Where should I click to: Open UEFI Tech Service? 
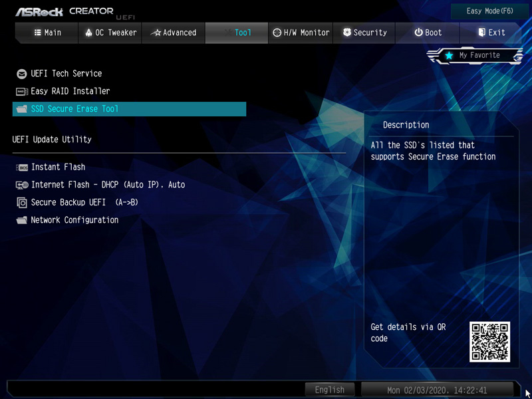tap(66, 74)
